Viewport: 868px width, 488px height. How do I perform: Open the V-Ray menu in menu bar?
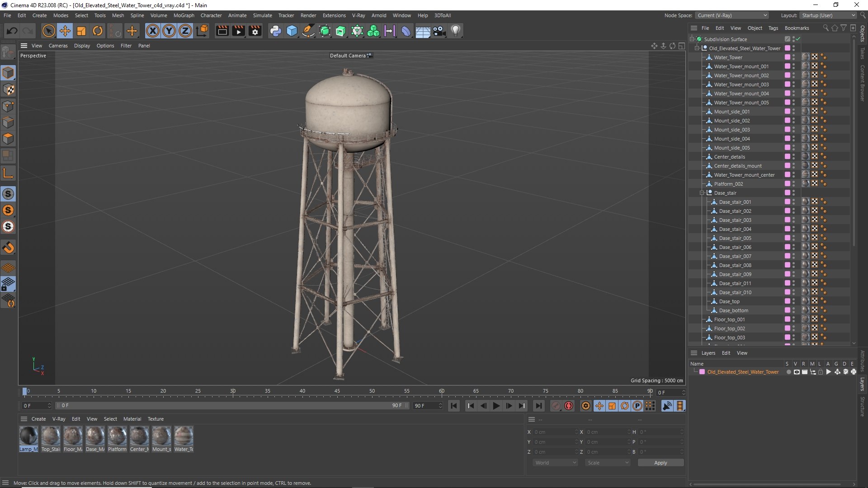[359, 15]
